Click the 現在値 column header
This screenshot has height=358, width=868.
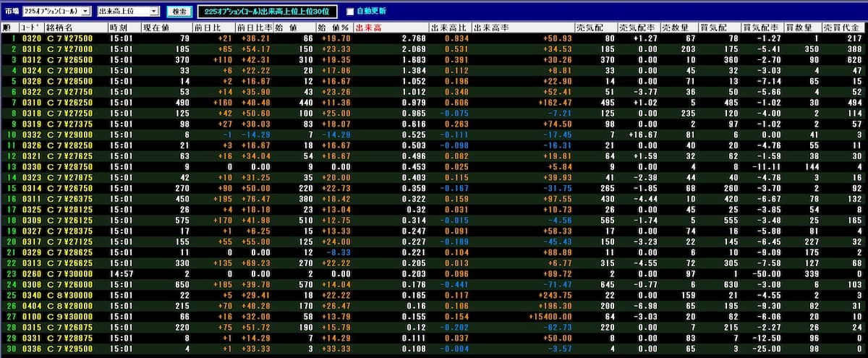tap(156, 27)
